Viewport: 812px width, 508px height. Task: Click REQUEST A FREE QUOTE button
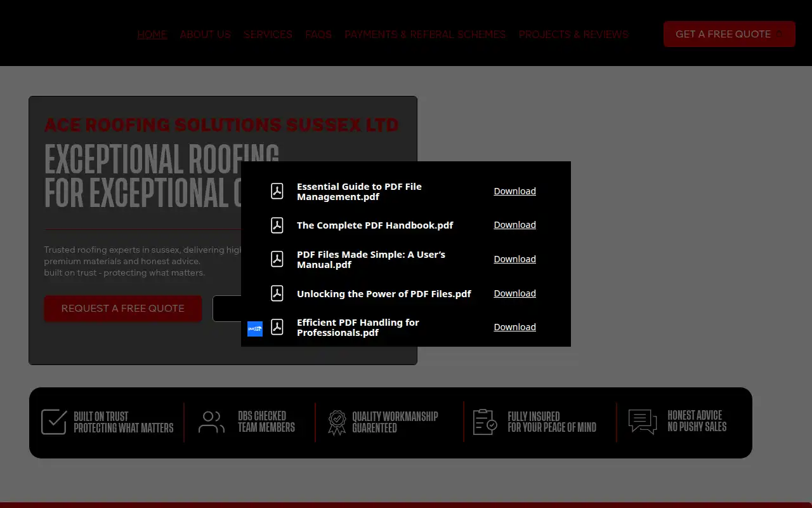123,309
